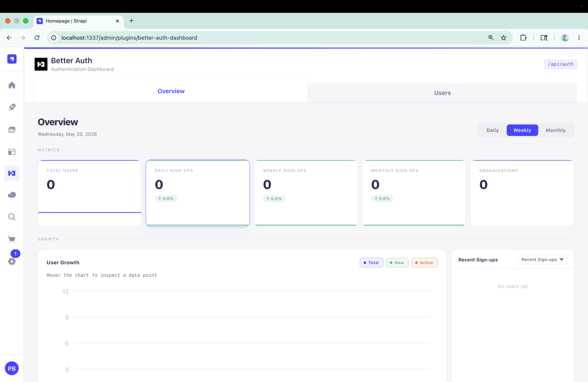This screenshot has height=382, width=588.
Task: Go back using the browser back arrow
Action: (9, 38)
